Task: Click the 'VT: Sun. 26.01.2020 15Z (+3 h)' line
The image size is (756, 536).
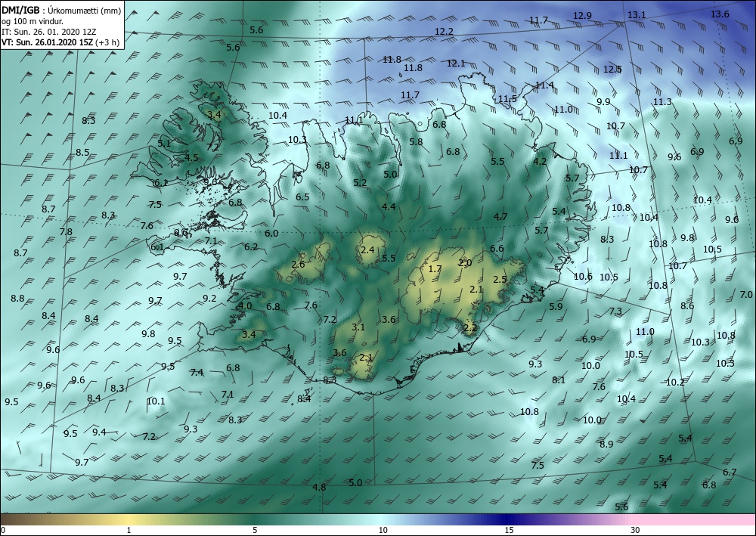Action: (60, 42)
